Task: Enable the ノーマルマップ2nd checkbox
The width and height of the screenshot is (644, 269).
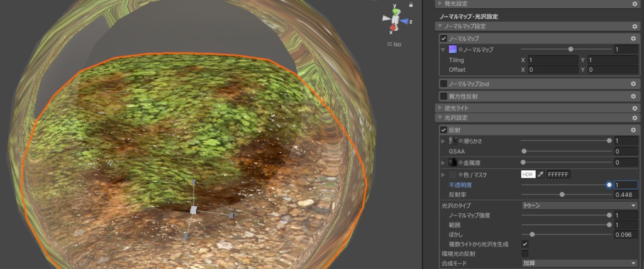Action: pos(443,84)
